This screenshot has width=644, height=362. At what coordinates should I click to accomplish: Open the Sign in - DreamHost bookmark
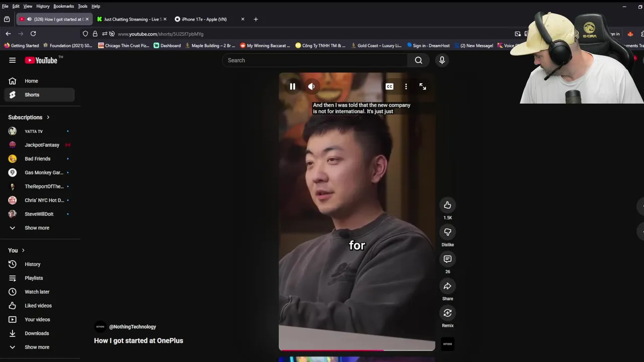click(428, 45)
